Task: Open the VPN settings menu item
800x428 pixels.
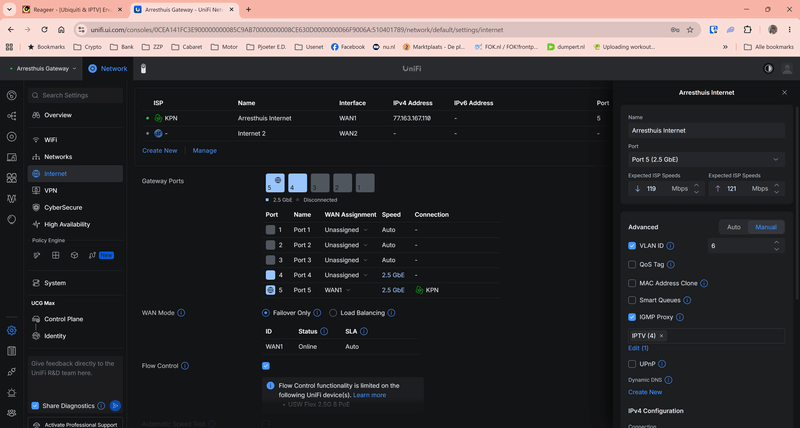Action: (x=75, y=190)
